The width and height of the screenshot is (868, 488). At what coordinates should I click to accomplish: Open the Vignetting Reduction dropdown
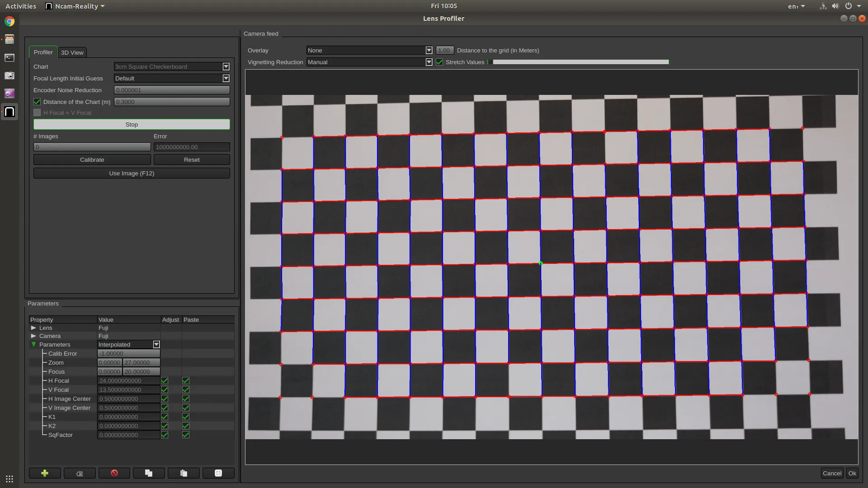click(369, 62)
